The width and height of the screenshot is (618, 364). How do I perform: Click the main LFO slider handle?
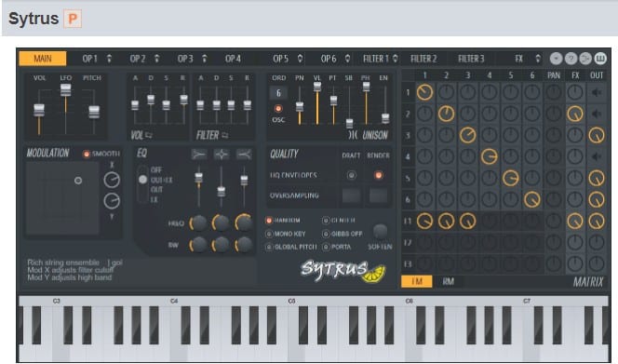pos(65,90)
